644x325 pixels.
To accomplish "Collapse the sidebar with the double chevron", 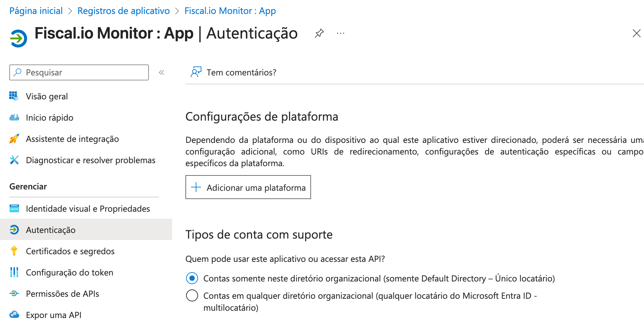I will [x=161, y=72].
